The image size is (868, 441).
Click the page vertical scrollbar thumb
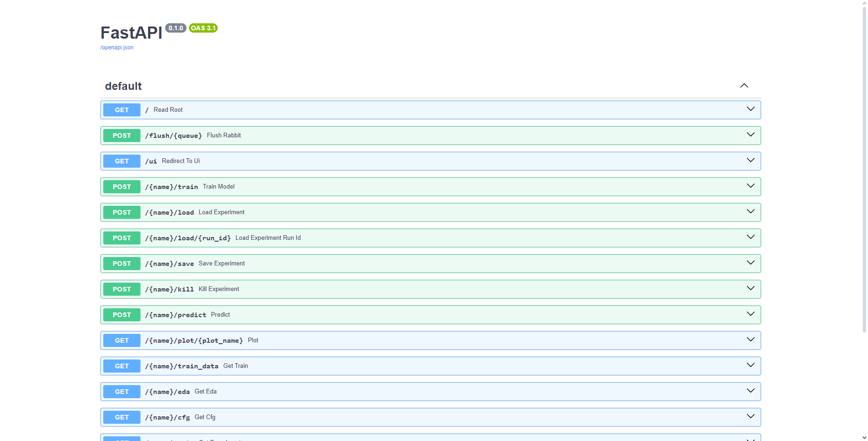pos(864,169)
